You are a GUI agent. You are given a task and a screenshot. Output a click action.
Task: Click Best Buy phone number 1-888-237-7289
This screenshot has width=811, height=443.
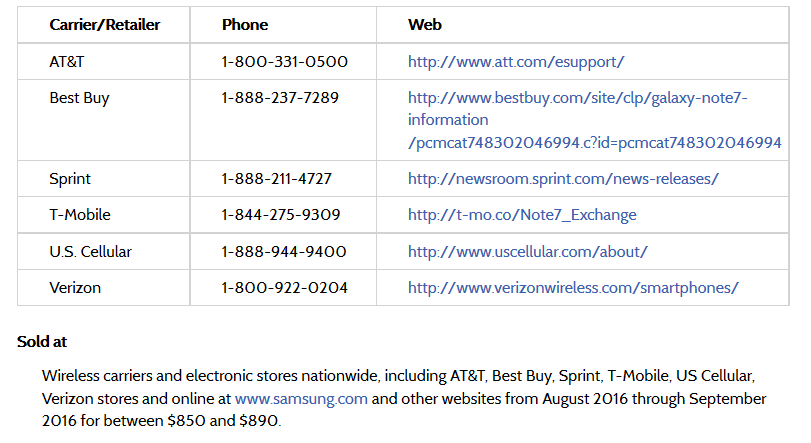coord(280,98)
